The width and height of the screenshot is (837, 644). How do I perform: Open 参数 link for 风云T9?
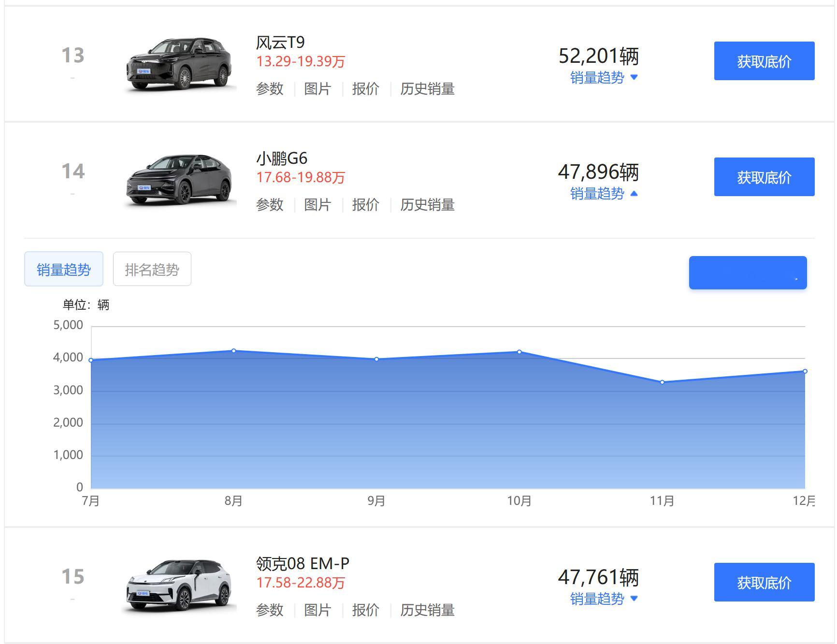(270, 89)
